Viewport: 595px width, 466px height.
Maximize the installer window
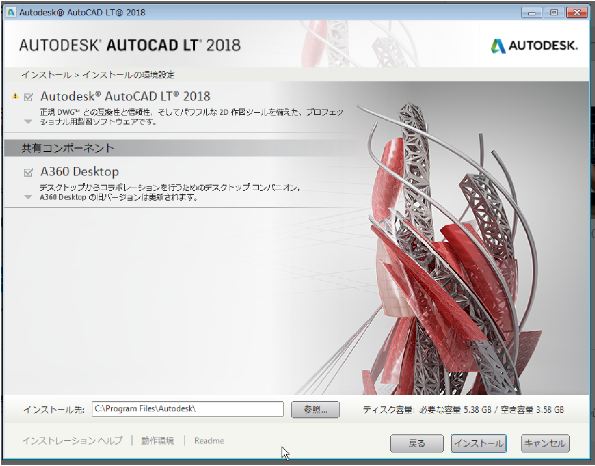click(x=554, y=13)
